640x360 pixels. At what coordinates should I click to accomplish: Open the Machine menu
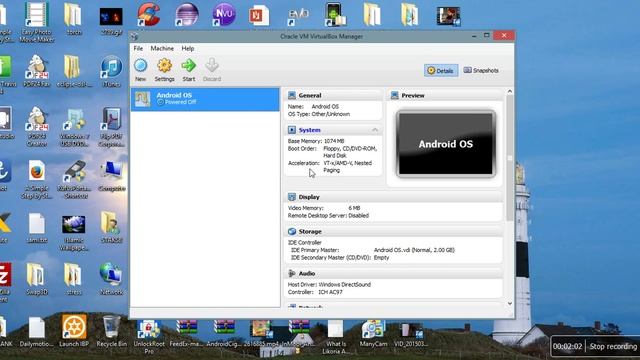[162, 48]
